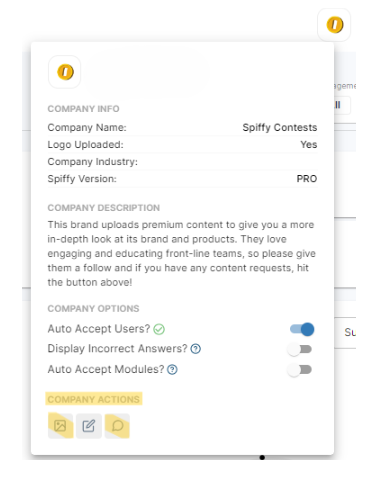The width and height of the screenshot is (375, 485).
Task: Enable the Display Incorrect Answers toggle
Action: 300,349
